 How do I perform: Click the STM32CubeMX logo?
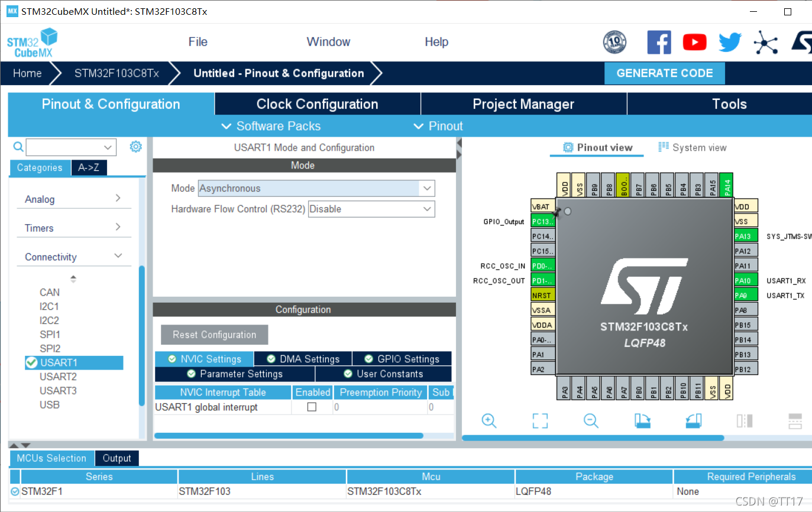[32, 42]
